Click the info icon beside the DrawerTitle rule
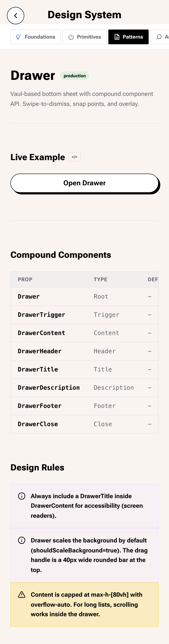169x644 pixels. (x=22, y=496)
